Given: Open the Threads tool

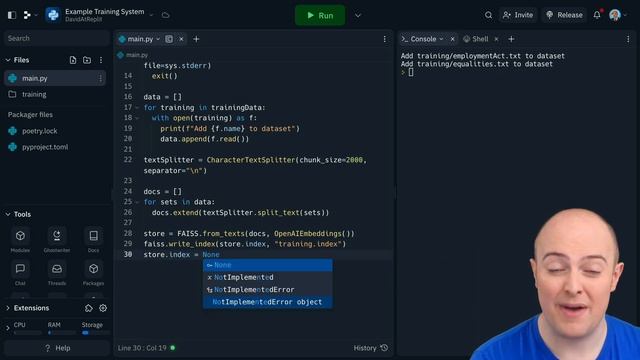Looking at the screenshot, I should point(57,273).
